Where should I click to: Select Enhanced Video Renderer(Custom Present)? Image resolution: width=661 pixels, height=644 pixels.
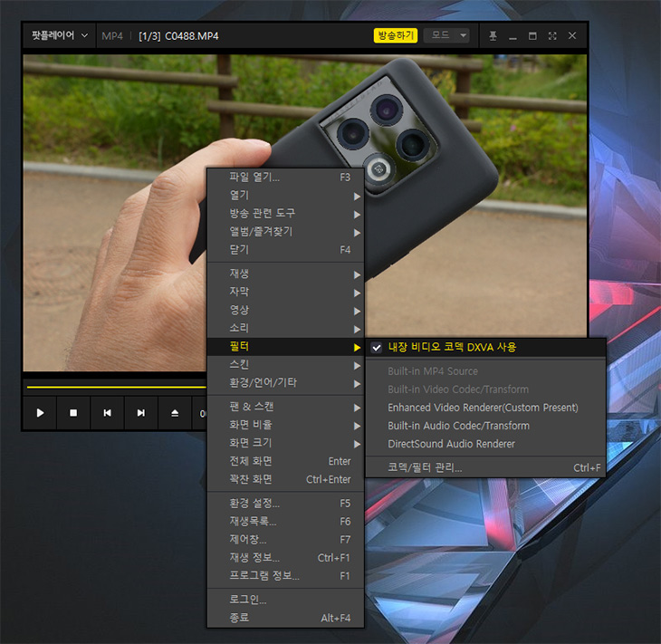(x=486, y=408)
